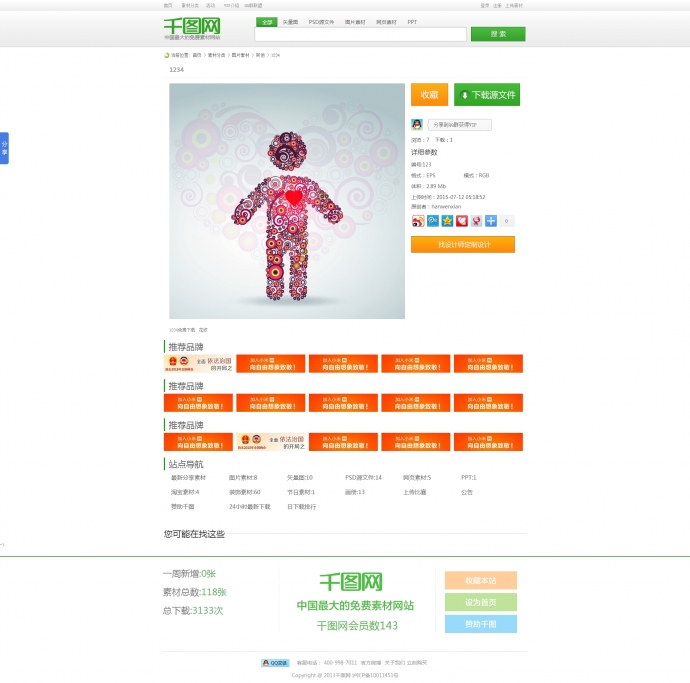Click the 注册 link
This screenshot has height=683, width=690.
coord(497,5)
